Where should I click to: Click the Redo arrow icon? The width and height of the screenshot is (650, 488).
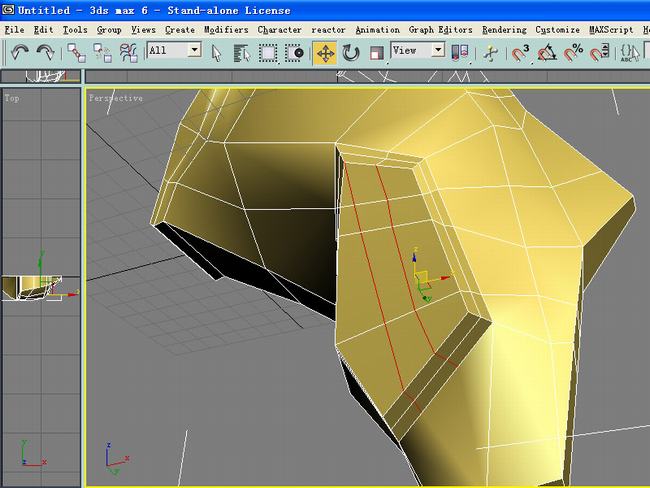[45, 53]
